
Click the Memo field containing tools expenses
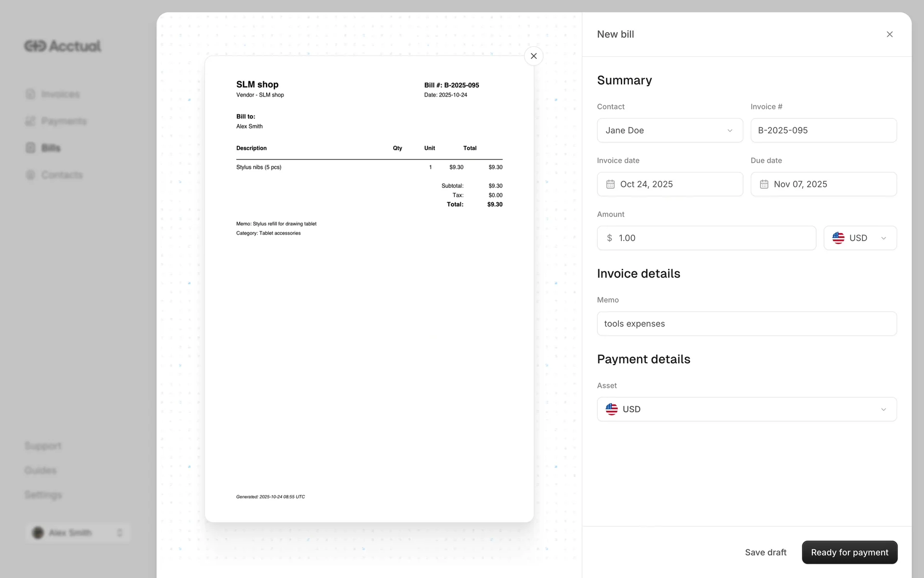(746, 324)
